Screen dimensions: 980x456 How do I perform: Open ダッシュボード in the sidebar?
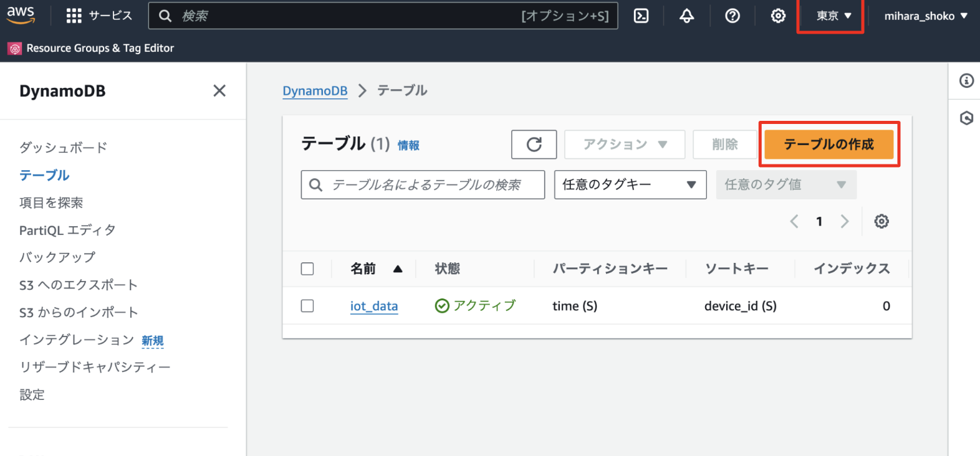coord(63,148)
